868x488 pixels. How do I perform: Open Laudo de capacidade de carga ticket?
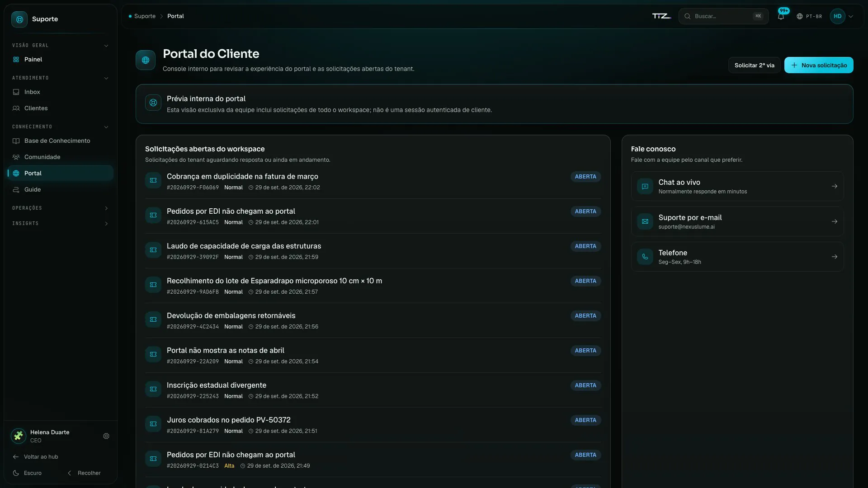(373, 251)
